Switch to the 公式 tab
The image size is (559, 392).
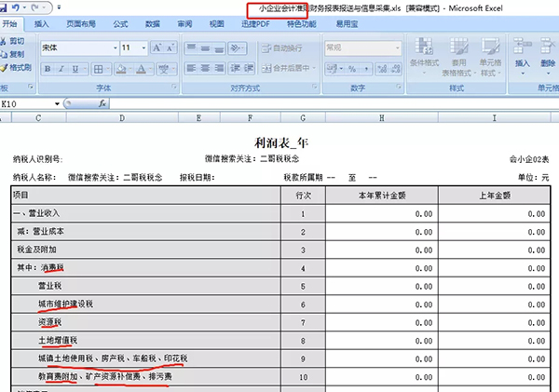[x=120, y=24]
